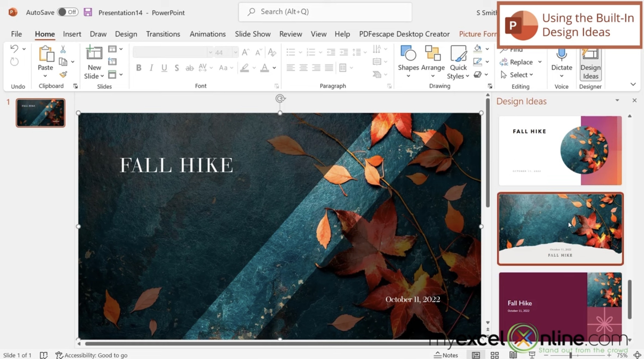
Task: Switch to the Insert tab
Action: coord(72,34)
